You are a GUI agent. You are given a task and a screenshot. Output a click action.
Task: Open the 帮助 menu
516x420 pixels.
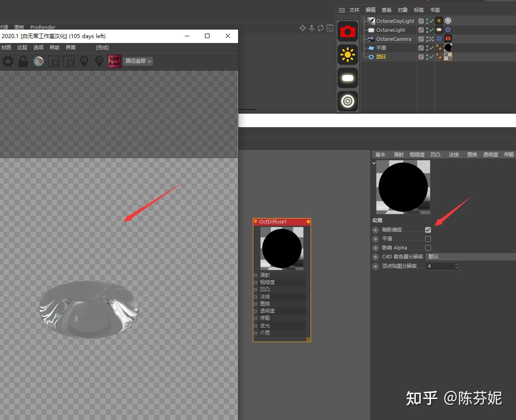(x=54, y=47)
